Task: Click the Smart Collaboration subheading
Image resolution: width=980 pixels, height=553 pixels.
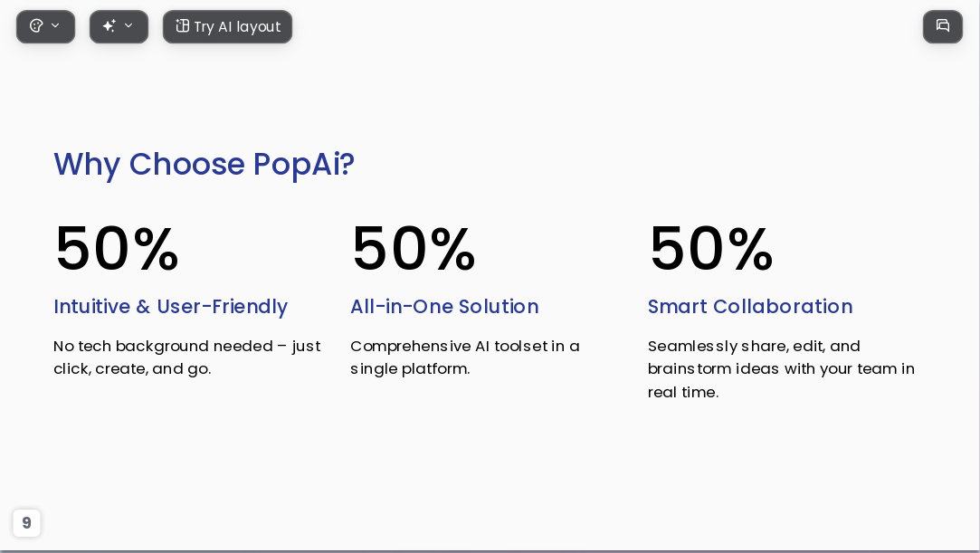Action: click(750, 307)
